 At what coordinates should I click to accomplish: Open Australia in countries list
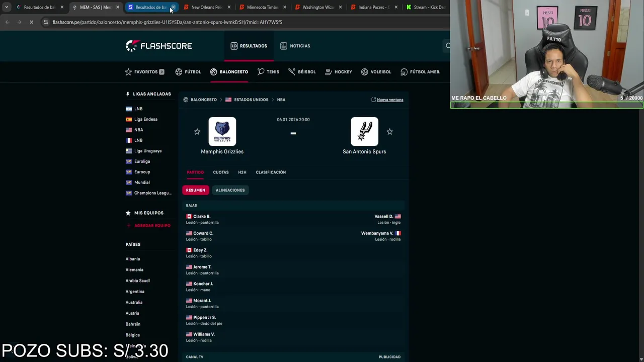pyautogui.click(x=134, y=302)
